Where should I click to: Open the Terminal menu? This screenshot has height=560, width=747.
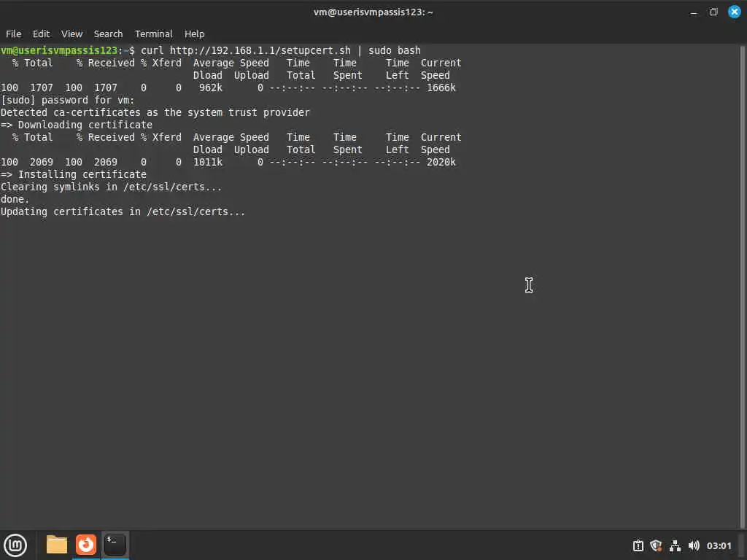click(x=153, y=34)
